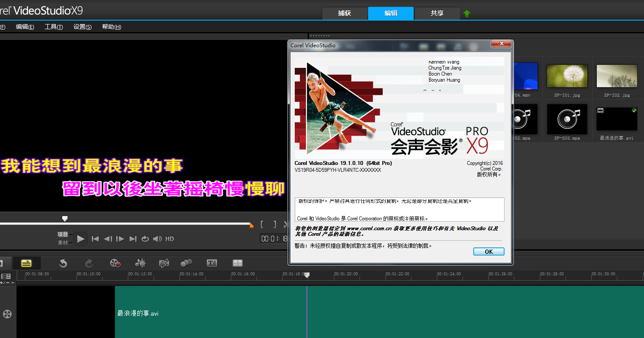Open the 帮助(H) menu

pyautogui.click(x=112, y=27)
